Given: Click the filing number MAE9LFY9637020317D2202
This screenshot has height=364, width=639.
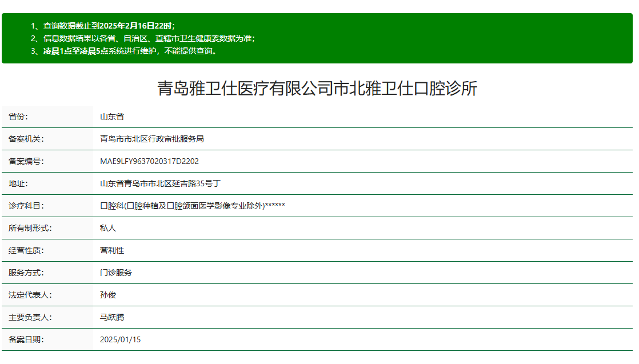Looking at the screenshot, I should (x=149, y=161).
